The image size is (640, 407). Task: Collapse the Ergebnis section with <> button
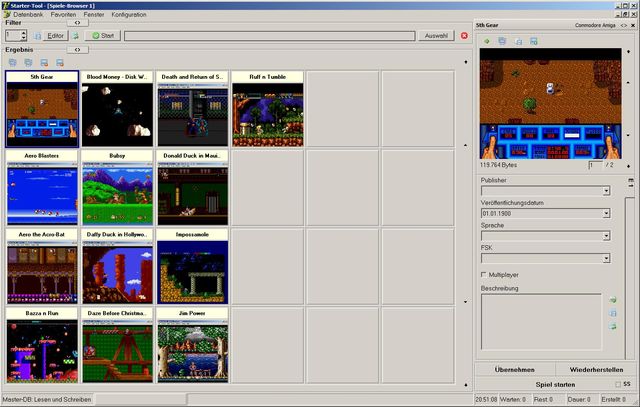(x=78, y=50)
